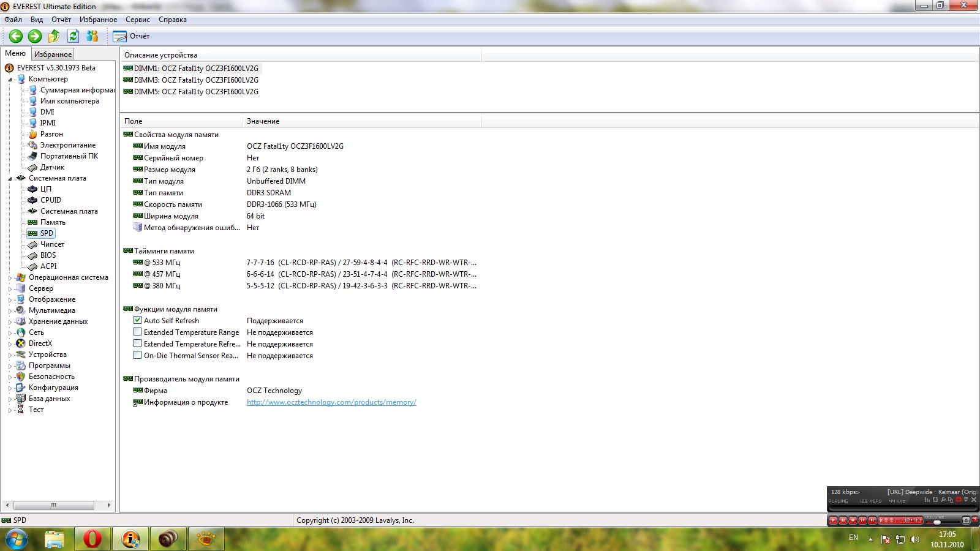The height and width of the screenshot is (551, 980).
Task: Collapse the Компьютер tree node
Action: pos(10,80)
